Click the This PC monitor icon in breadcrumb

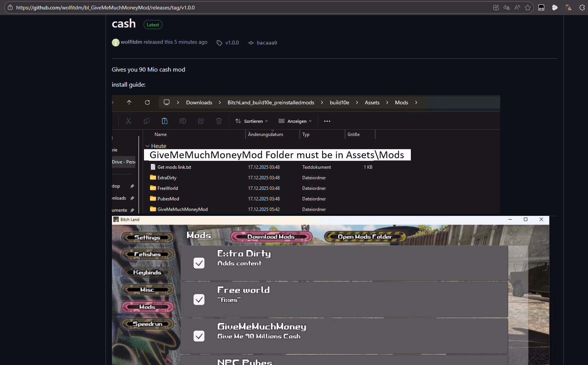click(x=167, y=102)
